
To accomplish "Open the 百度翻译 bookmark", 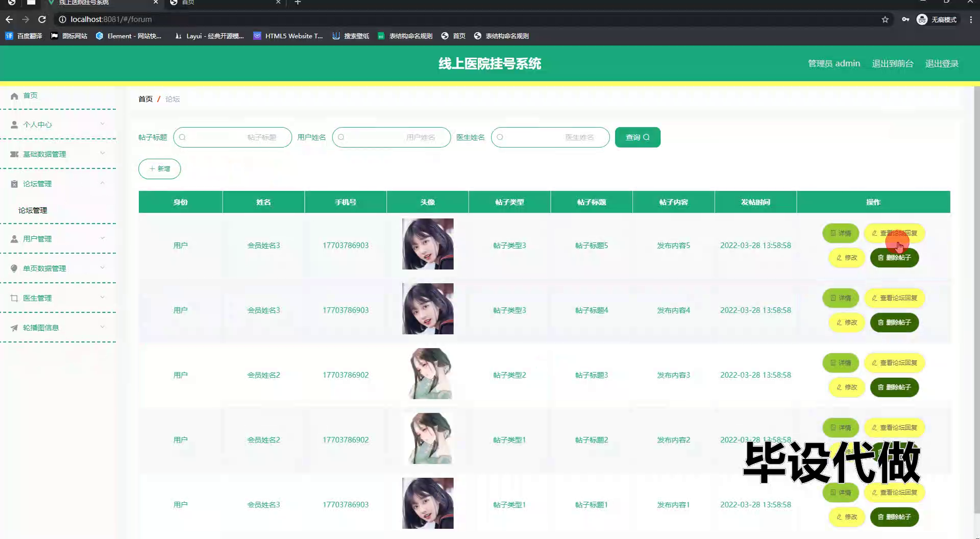I will tap(23, 36).
